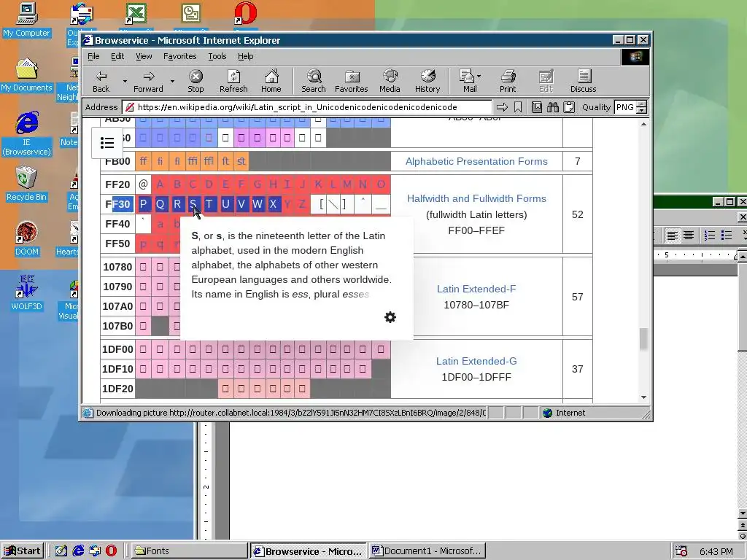
Task: Go to the Home page
Action: [271, 82]
